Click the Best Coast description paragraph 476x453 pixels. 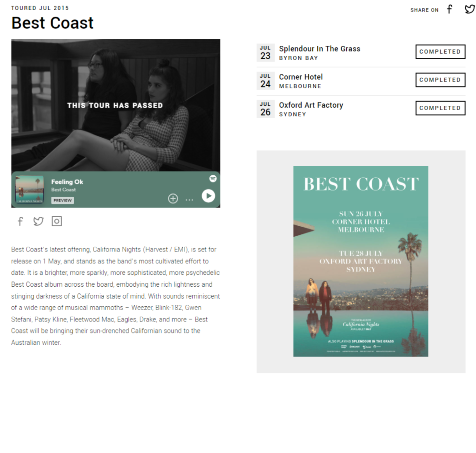(116, 296)
